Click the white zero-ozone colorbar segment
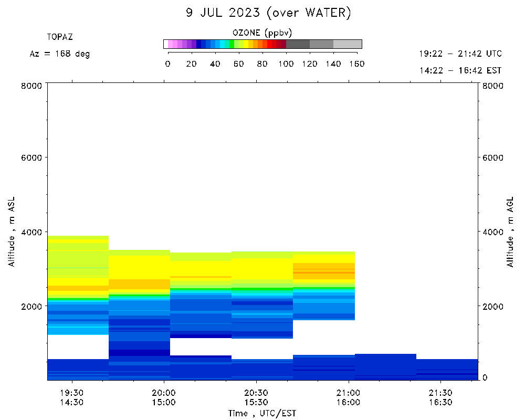Viewport: 525px width, 420px height. (166, 44)
